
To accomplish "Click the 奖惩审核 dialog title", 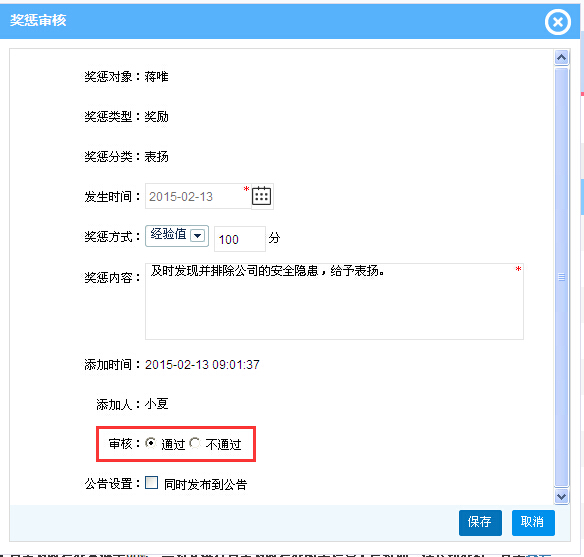I will pyautogui.click(x=38, y=20).
